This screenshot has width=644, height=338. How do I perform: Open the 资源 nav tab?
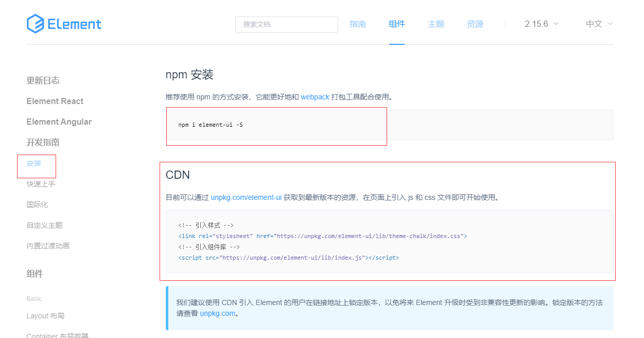475,24
